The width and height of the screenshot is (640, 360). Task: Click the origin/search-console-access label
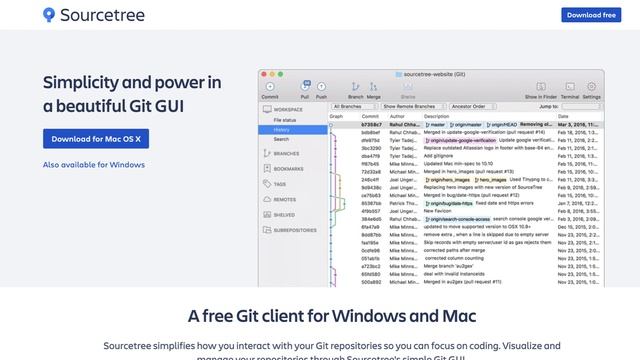coord(458,219)
